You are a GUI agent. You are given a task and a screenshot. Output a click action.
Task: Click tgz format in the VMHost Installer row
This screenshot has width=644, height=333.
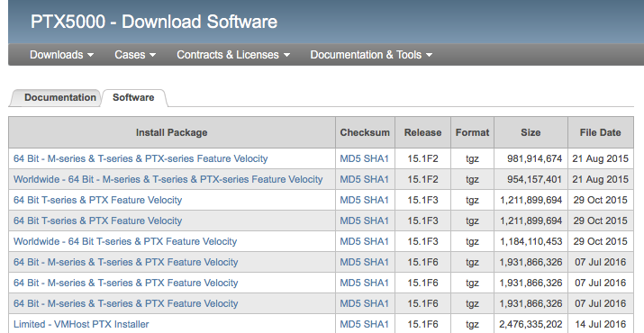pyautogui.click(x=472, y=324)
